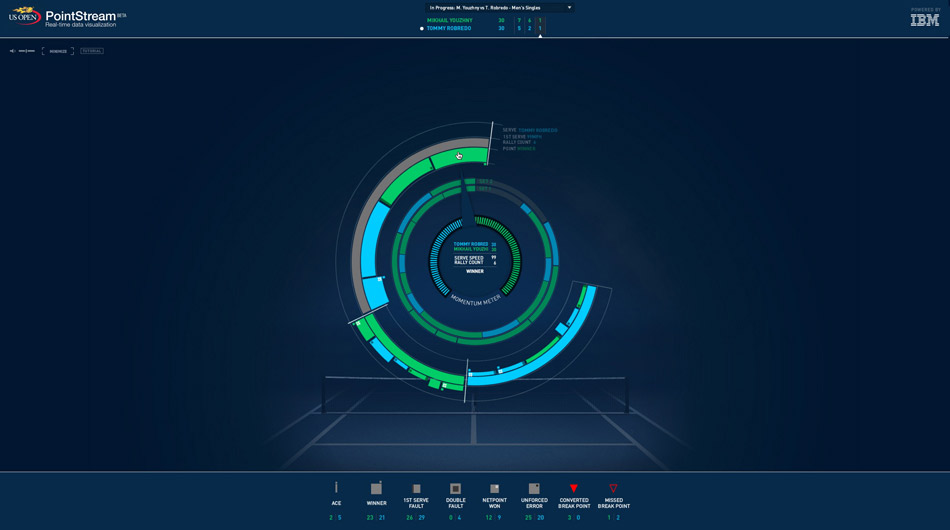Click the 1st Serve Fault legend icon

tap(416, 488)
